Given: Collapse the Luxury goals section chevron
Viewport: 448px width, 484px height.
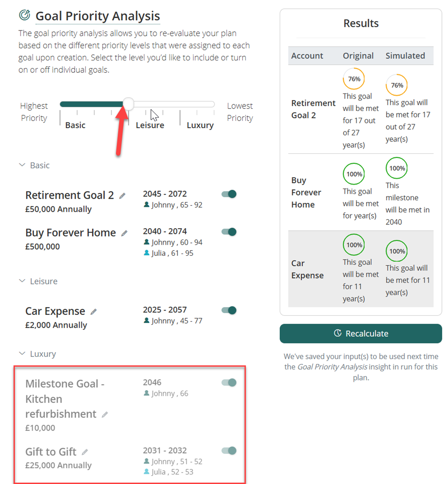Looking at the screenshot, I should click(x=21, y=353).
